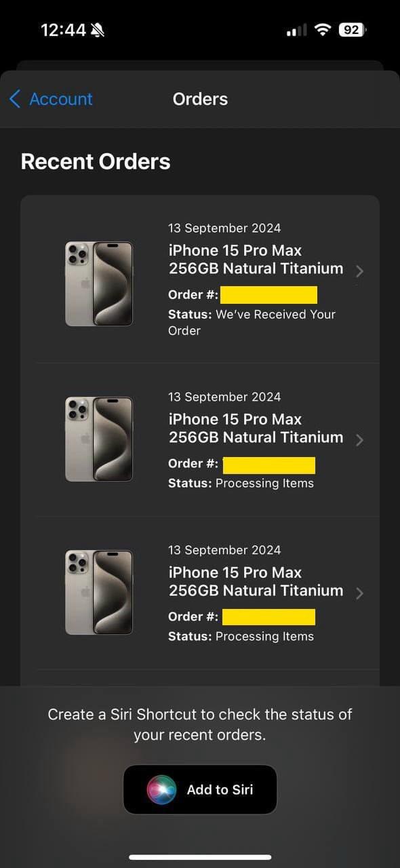Viewport: 400px width, 868px height.
Task: Tap the back chevron beside Account
Action: click(x=15, y=99)
